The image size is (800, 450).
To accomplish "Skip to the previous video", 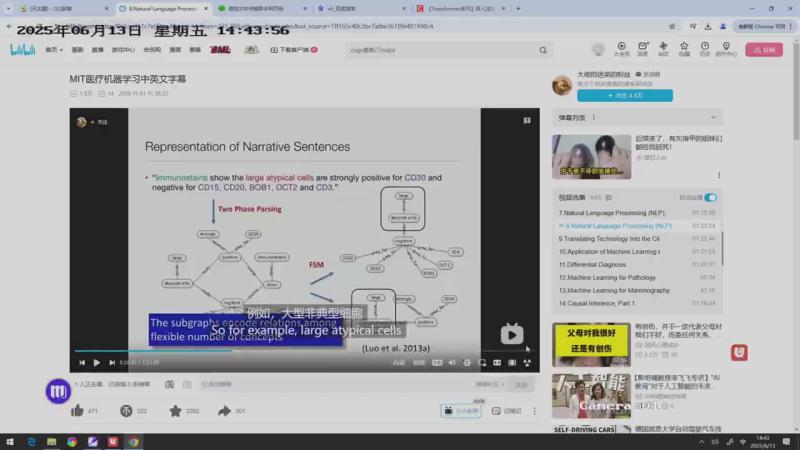I will click(x=82, y=363).
